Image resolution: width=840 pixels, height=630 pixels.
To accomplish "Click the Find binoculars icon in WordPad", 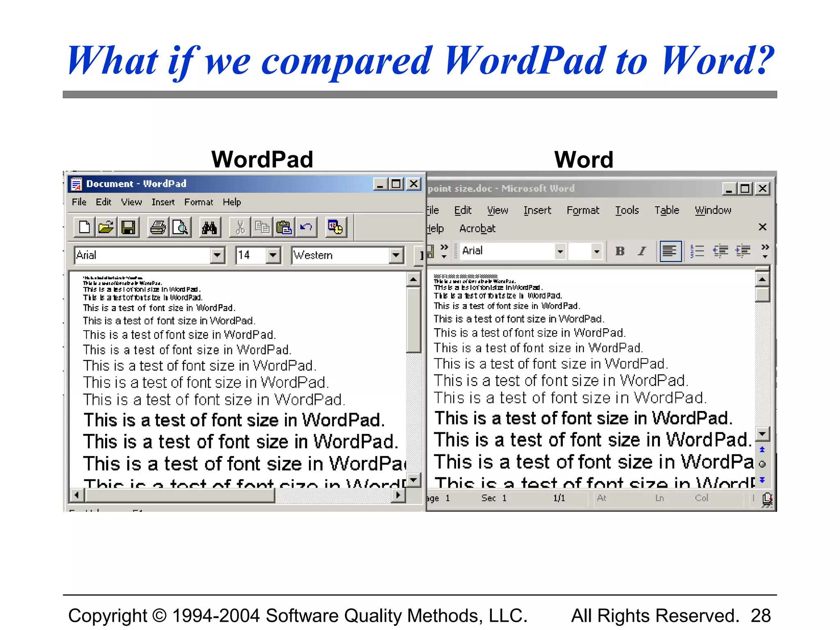I will point(210,227).
